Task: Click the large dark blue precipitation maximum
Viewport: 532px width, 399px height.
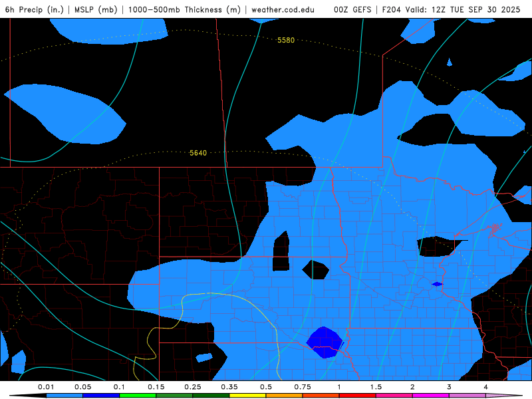Action: (x=325, y=342)
